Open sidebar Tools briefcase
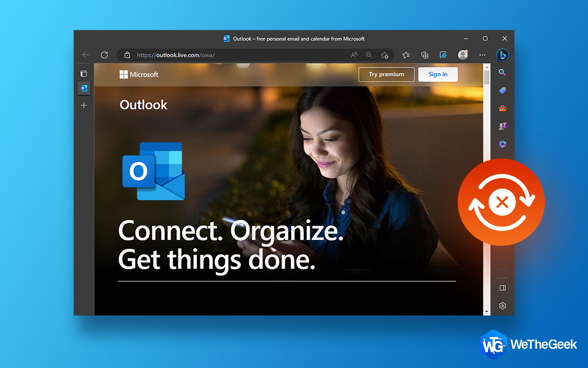 point(502,108)
